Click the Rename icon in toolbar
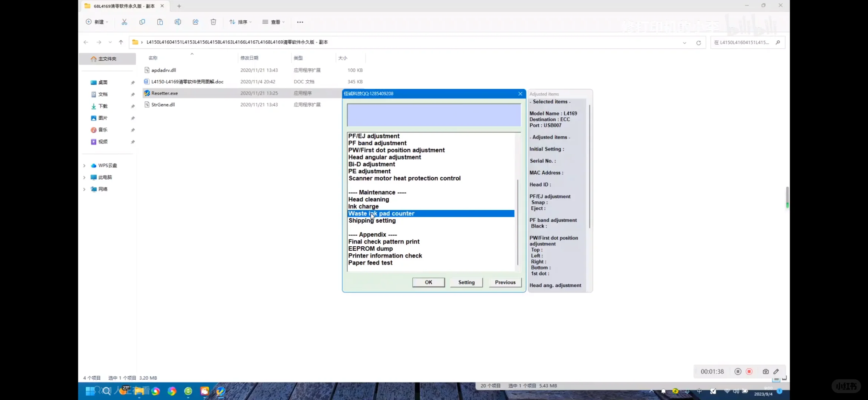 pyautogui.click(x=178, y=22)
